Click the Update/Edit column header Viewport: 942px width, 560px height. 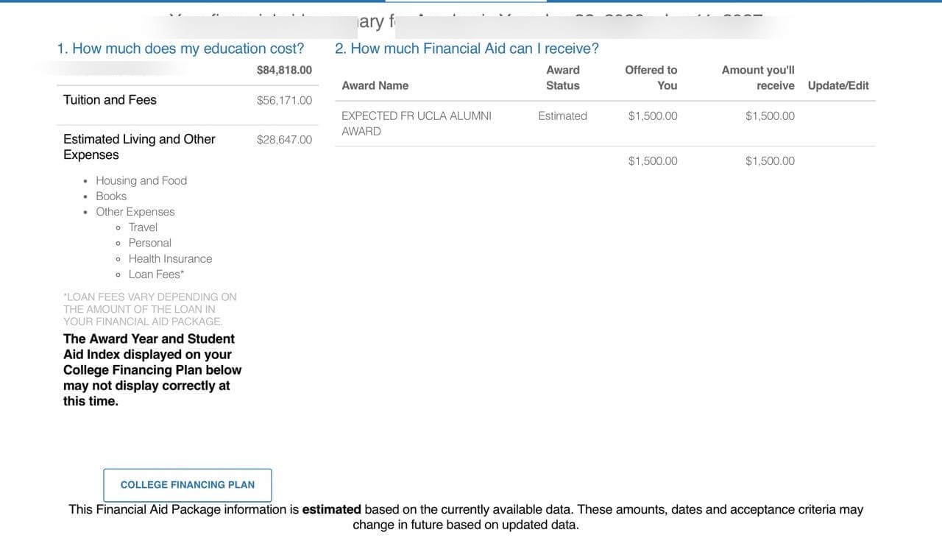(x=838, y=85)
